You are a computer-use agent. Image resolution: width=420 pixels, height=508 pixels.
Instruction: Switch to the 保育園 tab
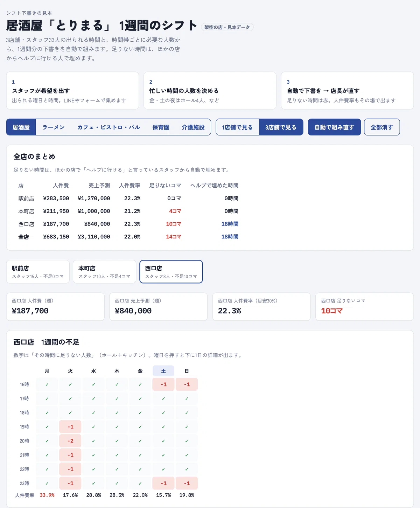click(x=161, y=127)
